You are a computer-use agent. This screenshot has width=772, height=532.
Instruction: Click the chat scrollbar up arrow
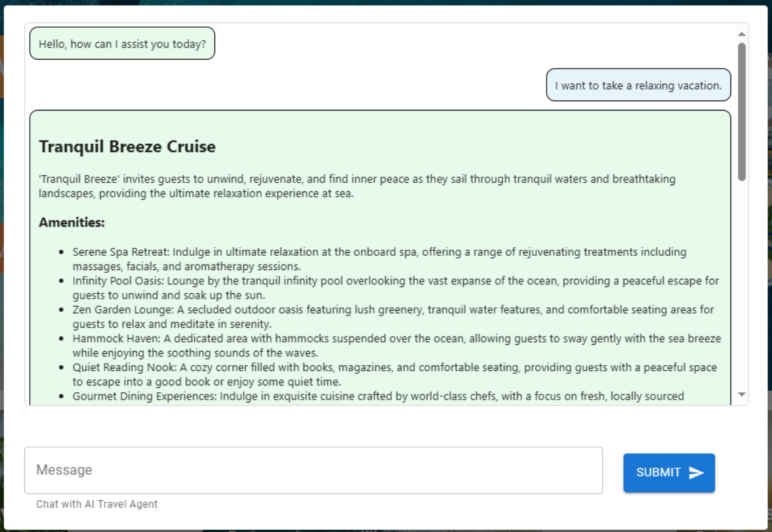tap(741, 34)
